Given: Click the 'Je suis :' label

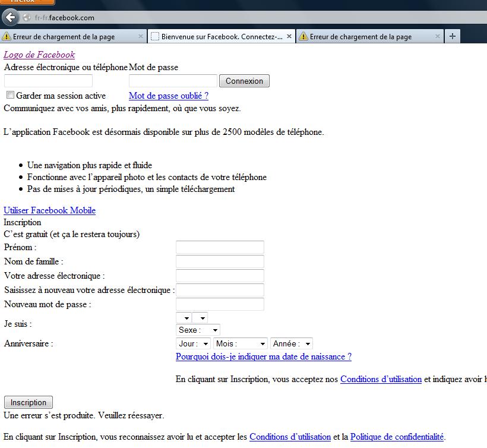Looking at the screenshot, I should (18, 324).
